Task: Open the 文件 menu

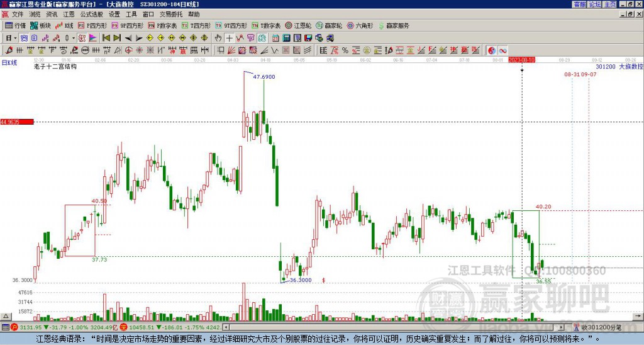Action: tap(18, 14)
